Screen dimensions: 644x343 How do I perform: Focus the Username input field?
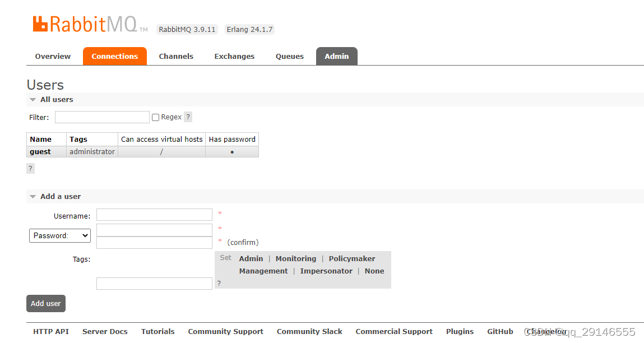[155, 215]
